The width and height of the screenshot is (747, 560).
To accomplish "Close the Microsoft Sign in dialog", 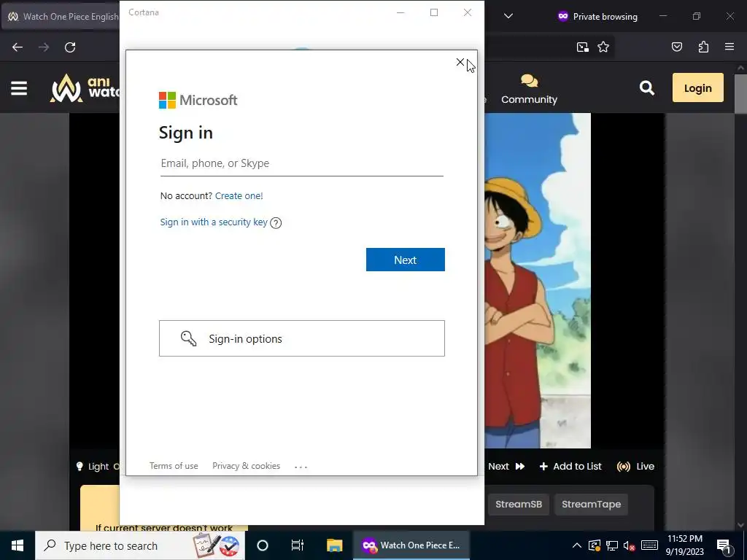I will (x=460, y=62).
